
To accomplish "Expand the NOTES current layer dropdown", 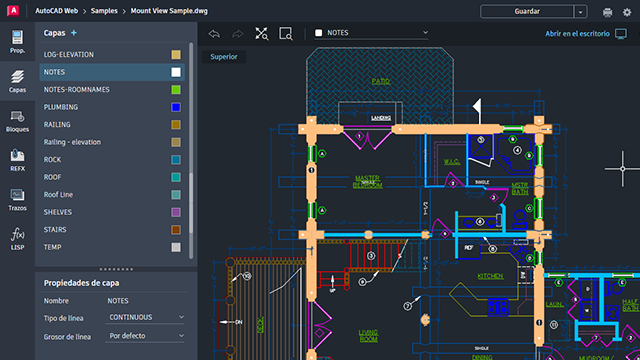I will click(371, 33).
